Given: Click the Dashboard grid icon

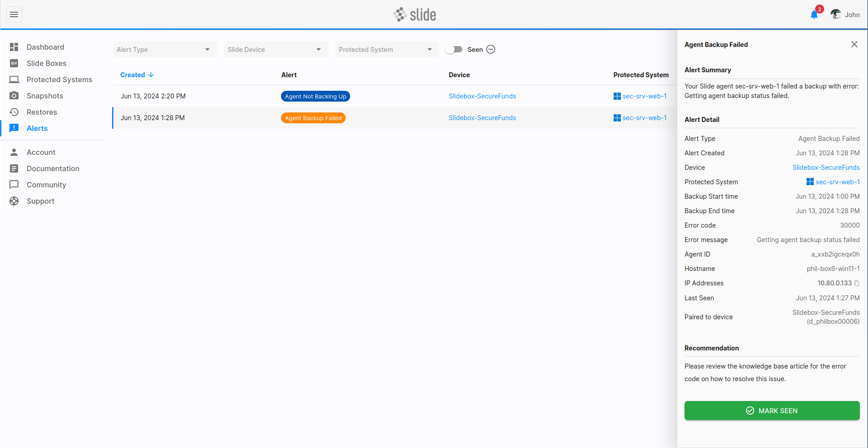Looking at the screenshot, I should 14,47.
